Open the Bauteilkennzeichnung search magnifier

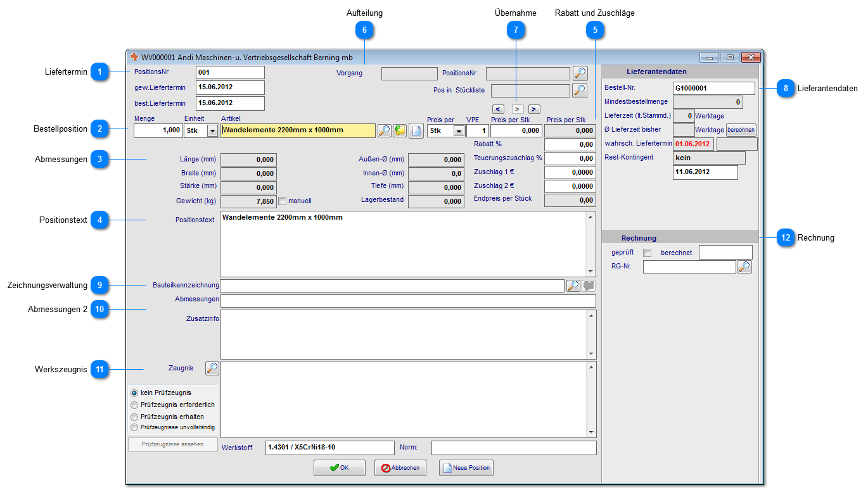tap(573, 286)
